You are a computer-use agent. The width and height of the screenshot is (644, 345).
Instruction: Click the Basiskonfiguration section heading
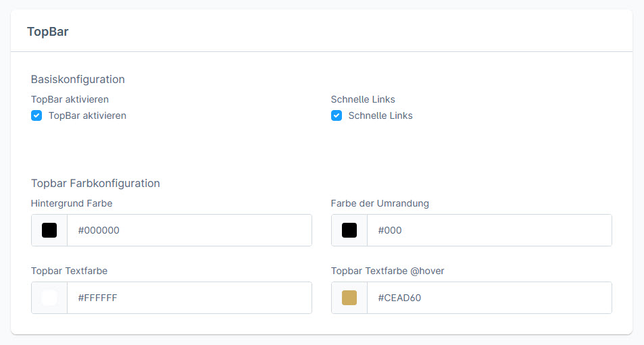click(x=78, y=79)
